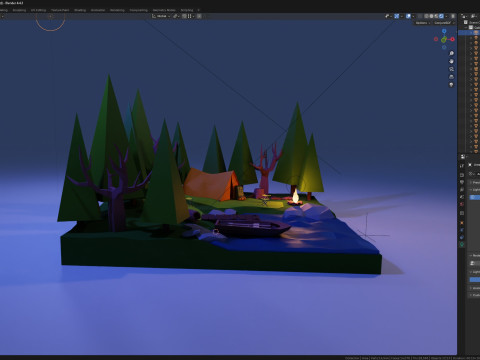Select the rowboat in the viewport
The width and height of the screenshot is (480, 360).
[252, 228]
